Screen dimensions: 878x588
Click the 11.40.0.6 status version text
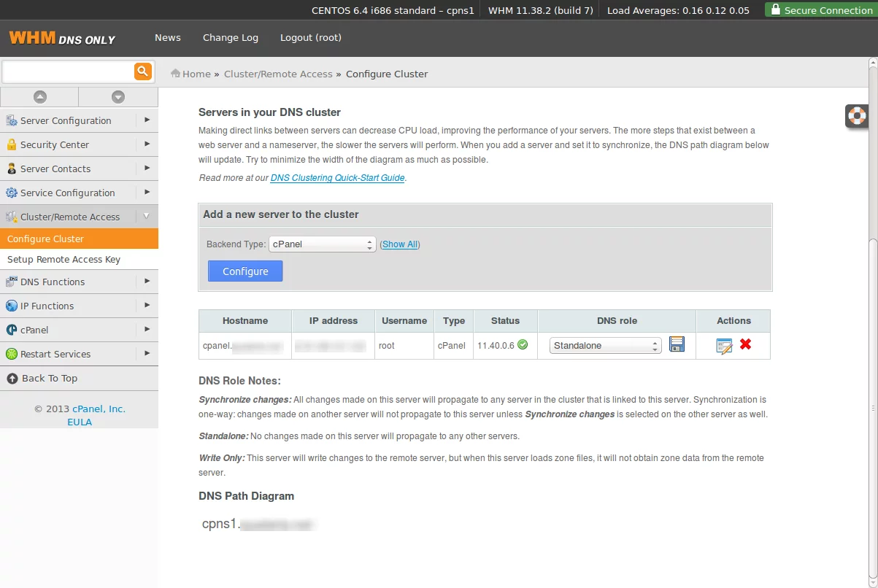(496, 346)
